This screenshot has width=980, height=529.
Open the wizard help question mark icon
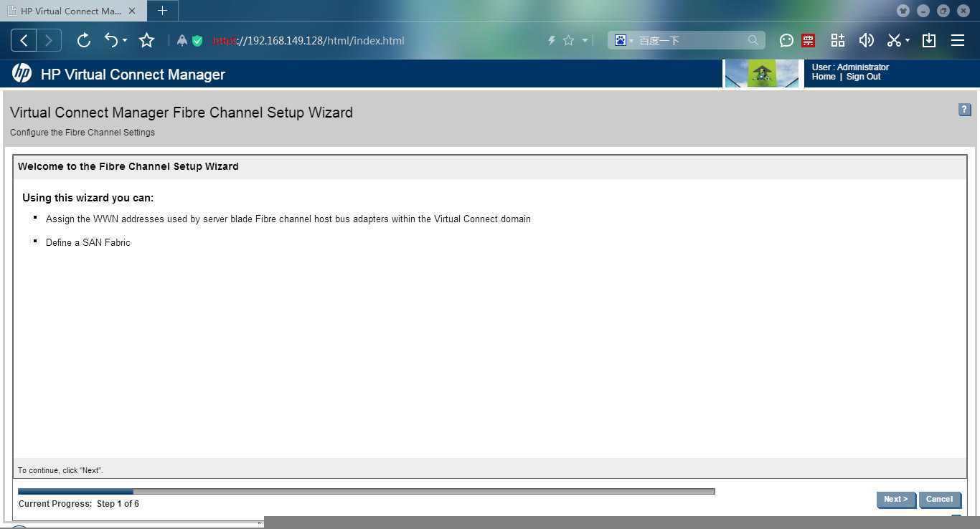point(964,110)
